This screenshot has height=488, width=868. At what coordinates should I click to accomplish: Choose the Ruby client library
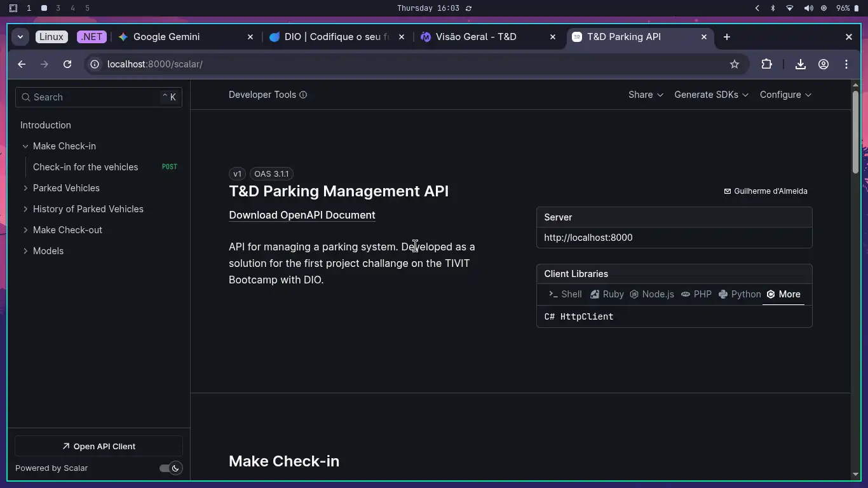(607, 294)
